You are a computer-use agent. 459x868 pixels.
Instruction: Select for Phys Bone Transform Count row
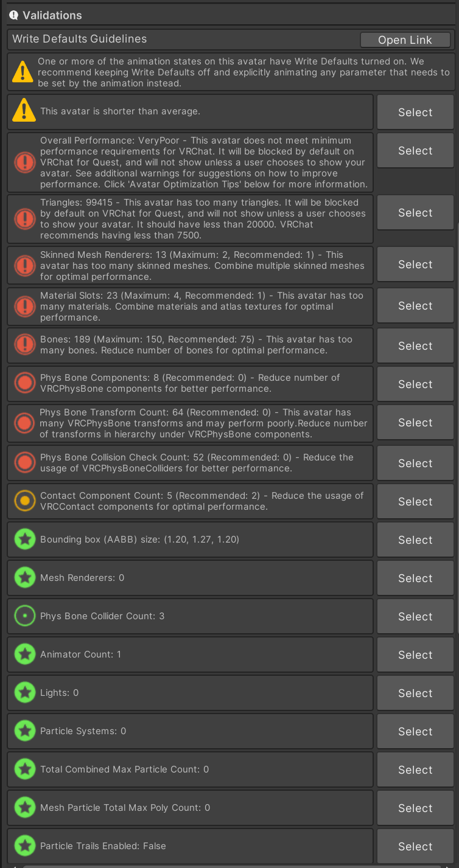coord(415,423)
